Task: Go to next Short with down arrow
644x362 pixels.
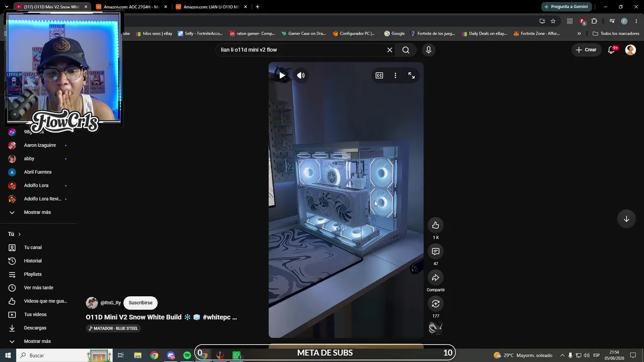Action: 626,219
